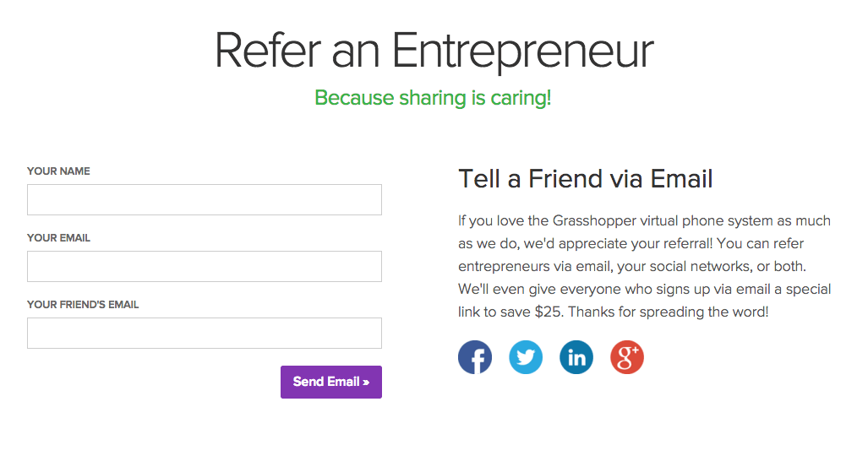This screenshot has height=456, width=868.
Task: Click the YOUR EMAIL label
Action: click(x=58, y=238)
